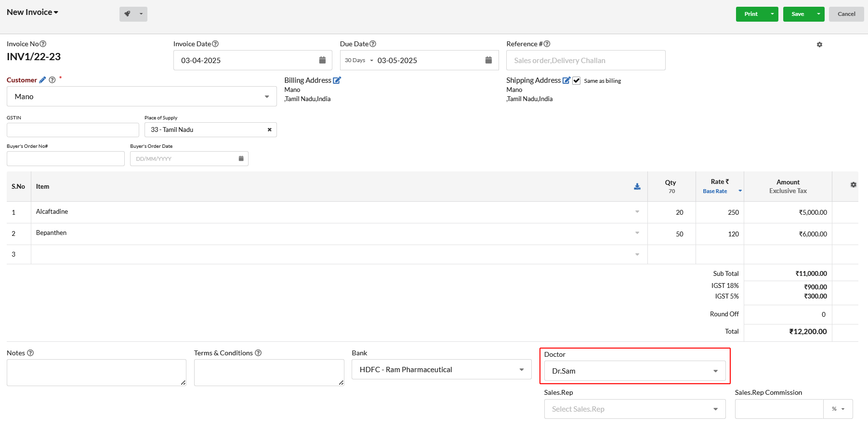
Task: Open the Doctor dropdown showing Dr.Sam
Action: pyautogui.click(x=635, y=371)
